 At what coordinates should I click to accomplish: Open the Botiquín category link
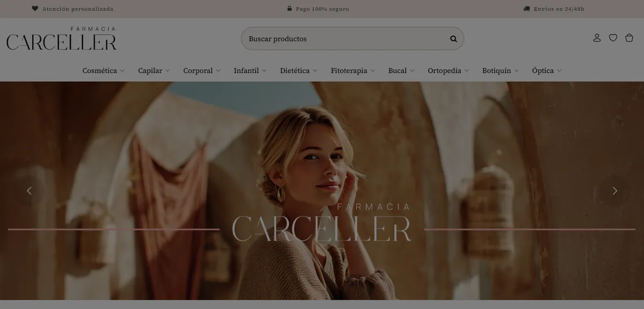point(496,70)
